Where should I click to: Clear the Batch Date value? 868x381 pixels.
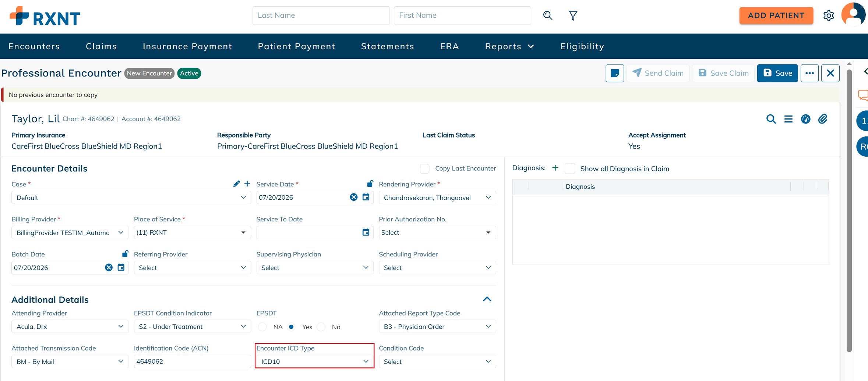coord(109,267)
